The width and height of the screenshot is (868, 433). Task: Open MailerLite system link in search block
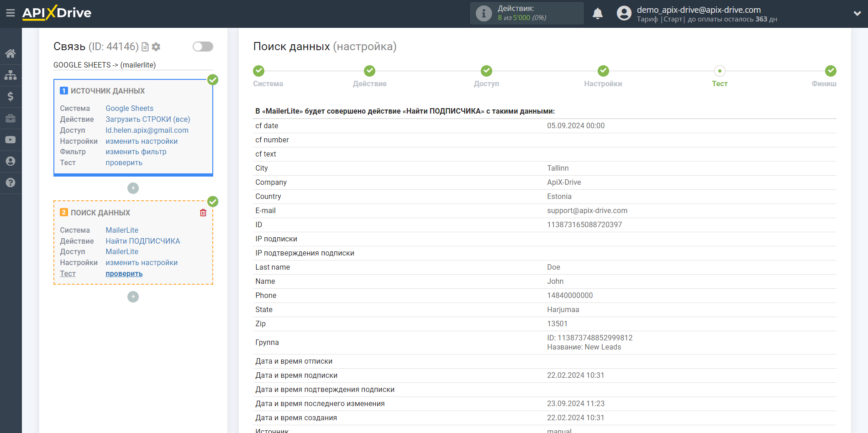point(122,230)
